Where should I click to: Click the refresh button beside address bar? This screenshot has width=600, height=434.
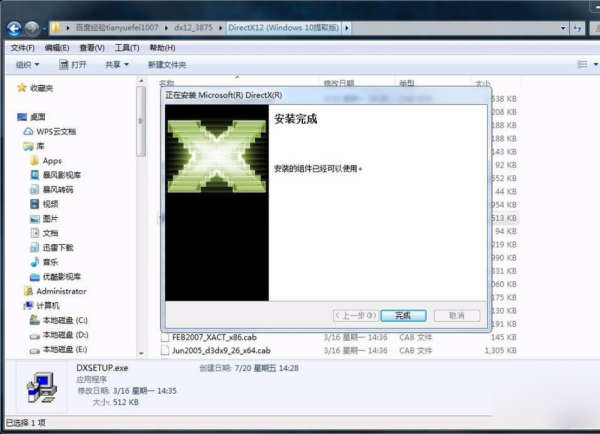click(577, 28)
